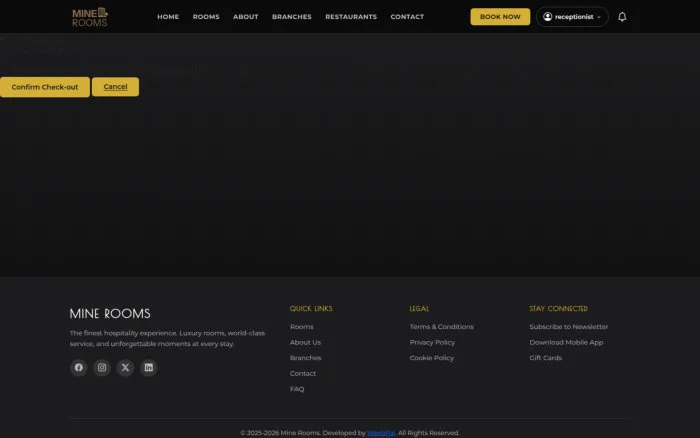Open the About nav item
The height and width of the screenshot is (438, 700).
(246, 17)
